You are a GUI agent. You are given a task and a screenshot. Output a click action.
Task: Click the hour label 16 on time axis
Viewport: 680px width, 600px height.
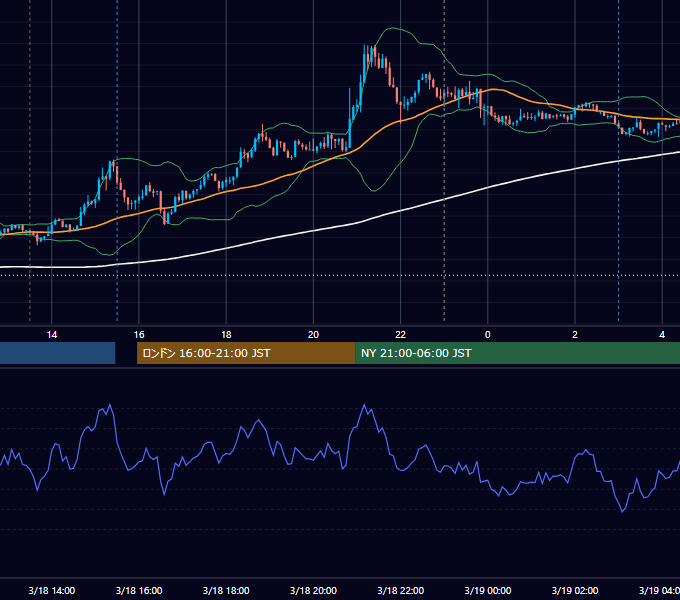[x=139, y=335]
